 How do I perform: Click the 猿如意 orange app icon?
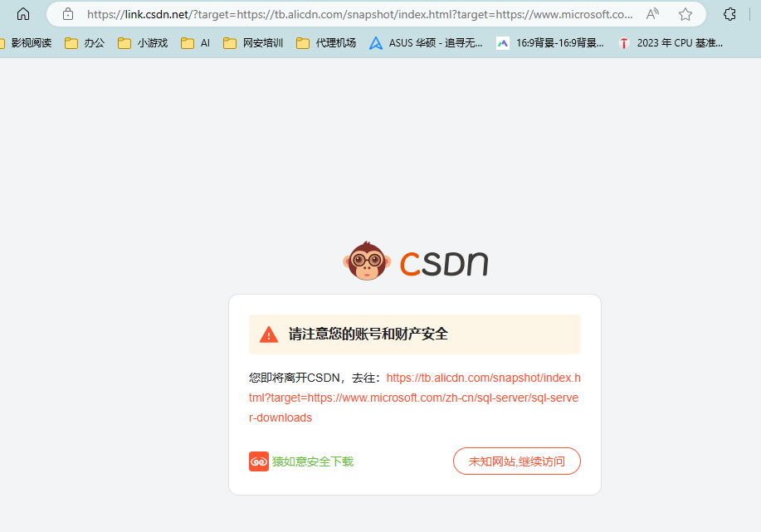click(259, 461)
